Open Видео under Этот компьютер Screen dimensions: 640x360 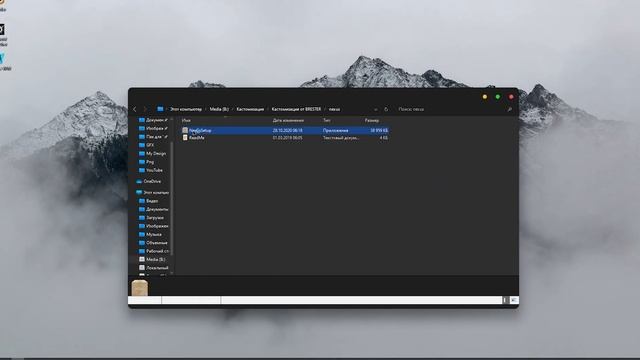pos(149,201)
